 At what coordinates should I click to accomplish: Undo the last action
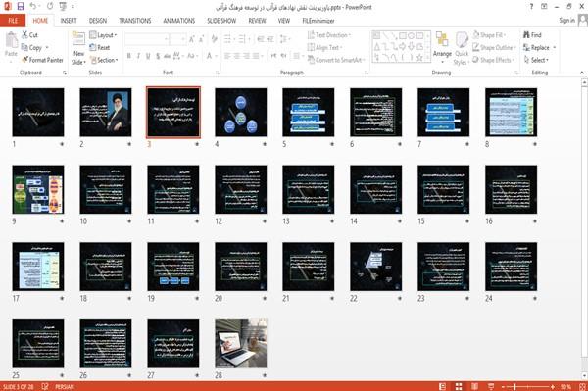coord(33,6)
